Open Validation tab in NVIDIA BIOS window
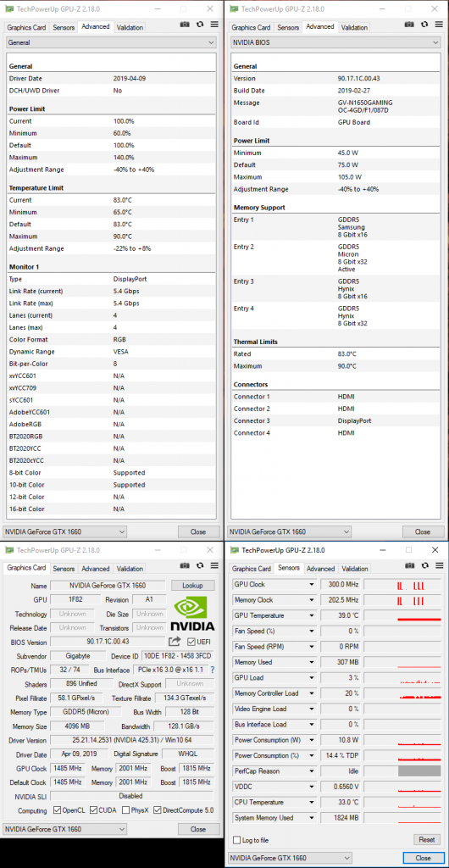 tap(354, 28)
